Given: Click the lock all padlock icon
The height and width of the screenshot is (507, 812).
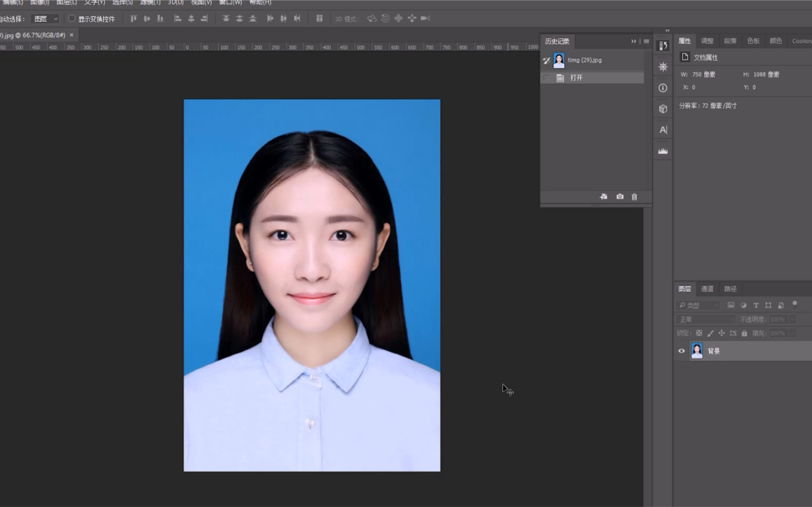Looking at the screenshot, I should pyautogui.click(x=744, y=333).
